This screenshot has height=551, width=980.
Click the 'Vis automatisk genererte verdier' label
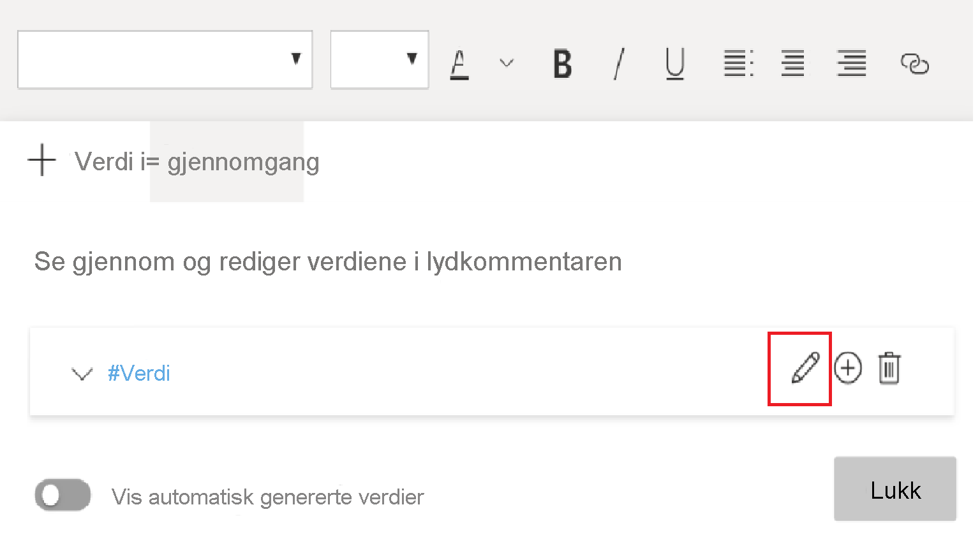point(268,497)
